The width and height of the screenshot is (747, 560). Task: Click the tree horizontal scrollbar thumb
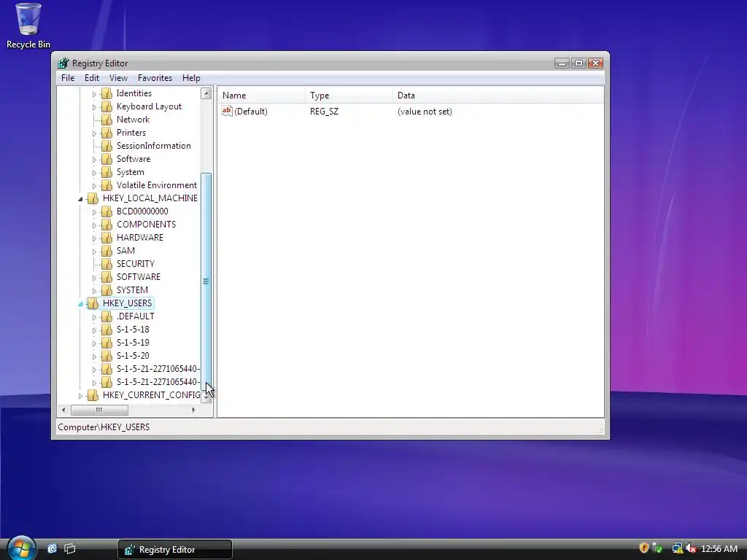click(99, 410)
